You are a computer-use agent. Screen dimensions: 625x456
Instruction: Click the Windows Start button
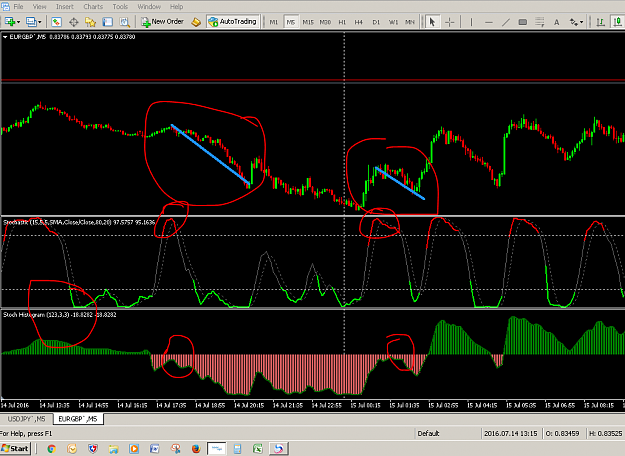click(x=15, y=448)
